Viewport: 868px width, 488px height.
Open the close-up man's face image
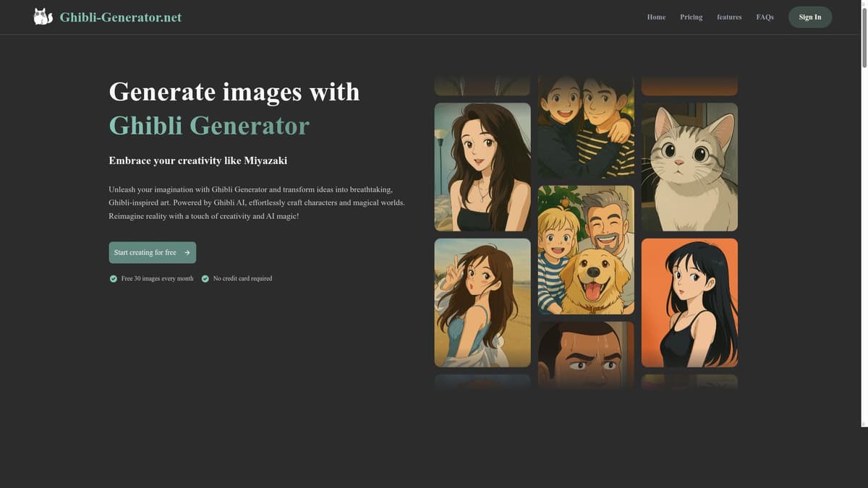(586, 353)
